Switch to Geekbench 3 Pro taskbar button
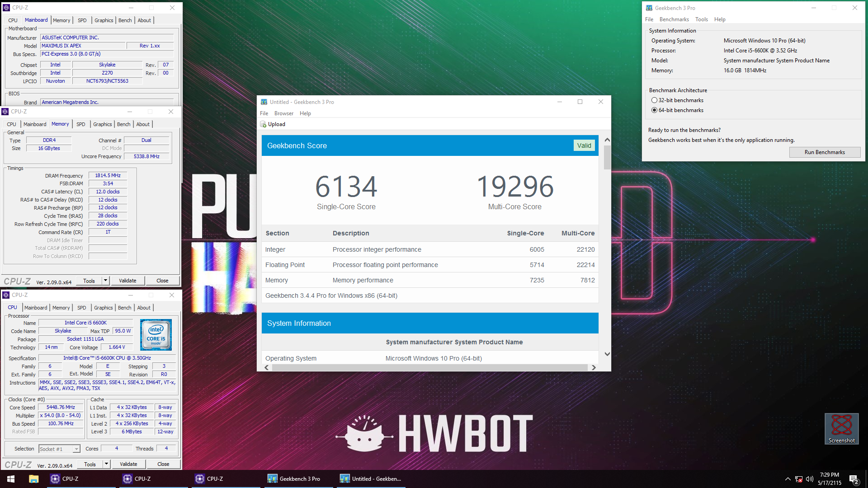 click(298, 479)
